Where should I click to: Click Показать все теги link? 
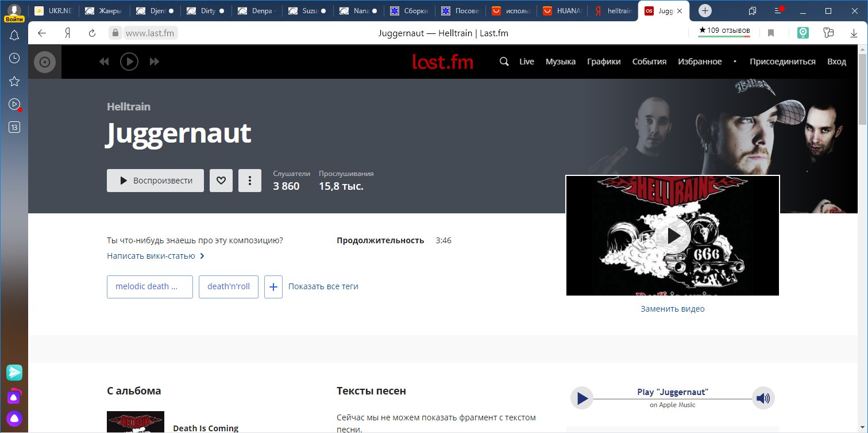pyautogui.click(x=323, y=286)
